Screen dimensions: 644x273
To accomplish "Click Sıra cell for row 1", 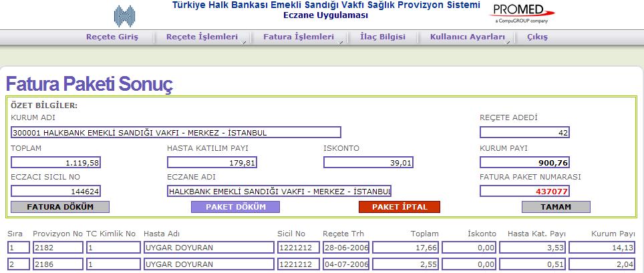I will tap(19, 248).
